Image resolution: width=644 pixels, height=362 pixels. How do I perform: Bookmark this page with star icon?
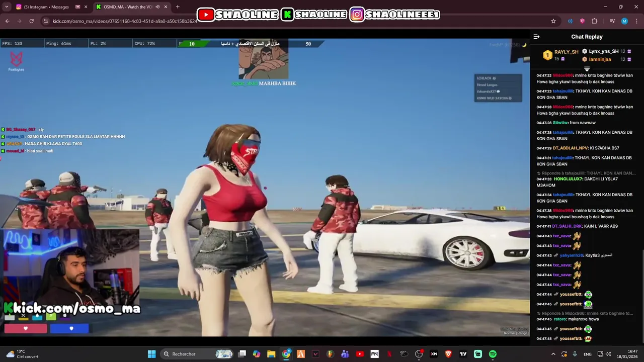click(x=553, y=21)
